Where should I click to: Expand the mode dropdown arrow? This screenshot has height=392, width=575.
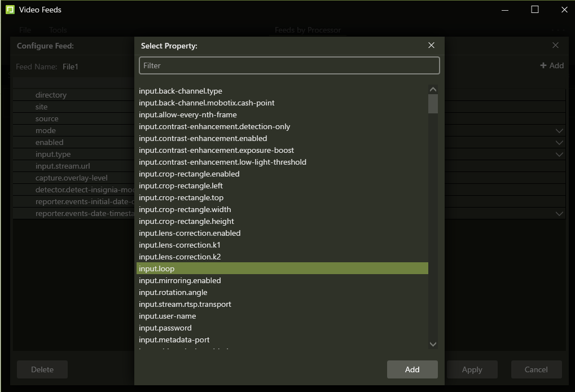tap(559, 131)
